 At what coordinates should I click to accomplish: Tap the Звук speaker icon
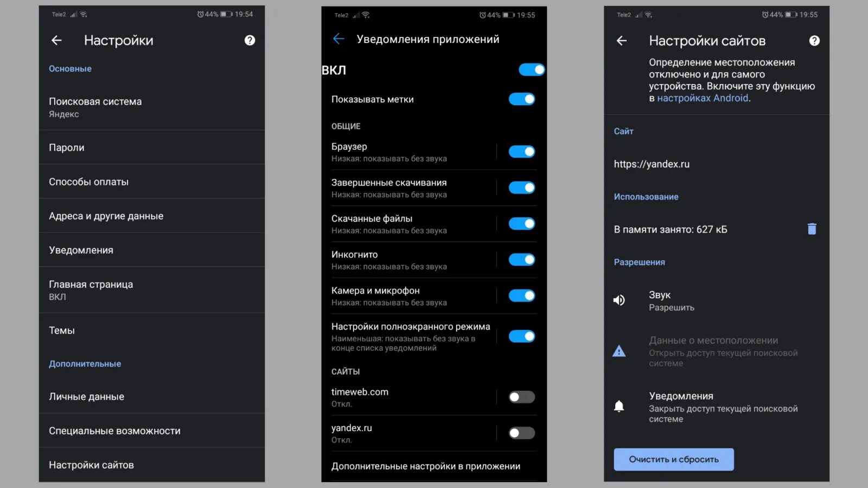(x=619, y=300)
